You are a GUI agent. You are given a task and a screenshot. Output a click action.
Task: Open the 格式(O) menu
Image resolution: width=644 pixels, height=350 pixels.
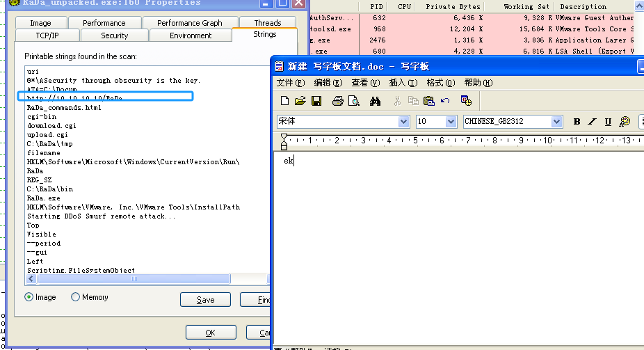click(x=441, y=83)
